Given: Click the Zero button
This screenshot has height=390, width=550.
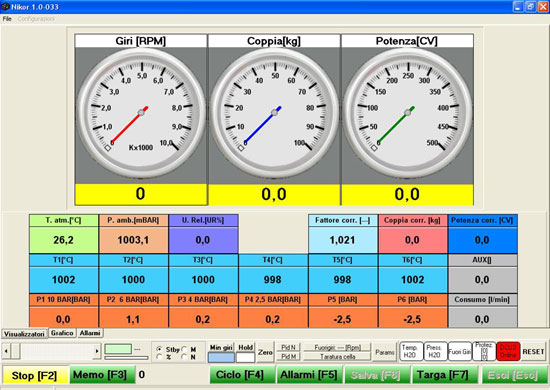Looking at the screenshot, I should tap(265, 352).
